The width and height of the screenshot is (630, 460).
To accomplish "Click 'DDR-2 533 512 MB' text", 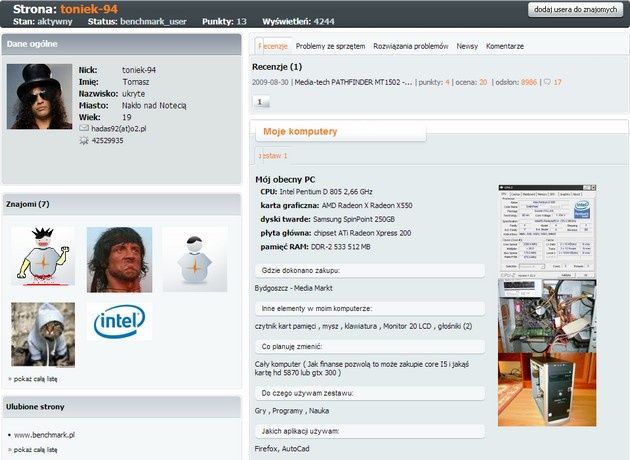I will 340,247.
